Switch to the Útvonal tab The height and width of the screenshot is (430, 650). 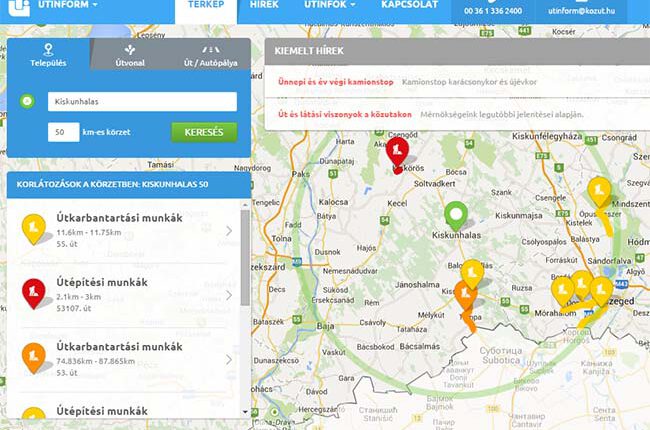tap(130, 55)
